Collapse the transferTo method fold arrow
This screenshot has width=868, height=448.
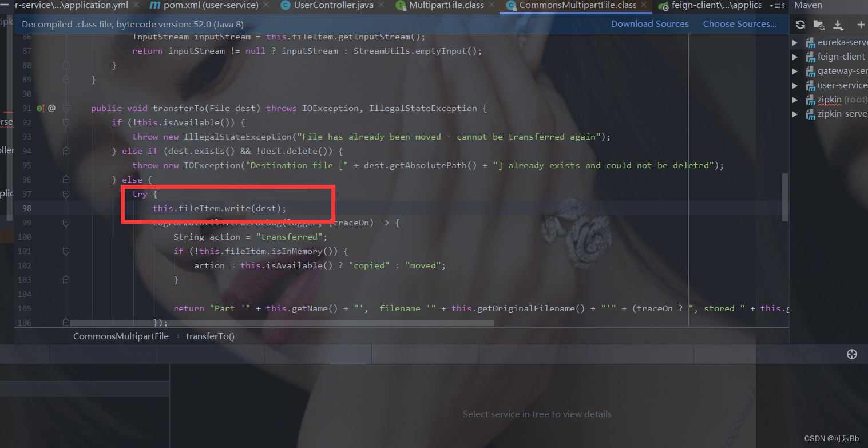click(65, 108)
